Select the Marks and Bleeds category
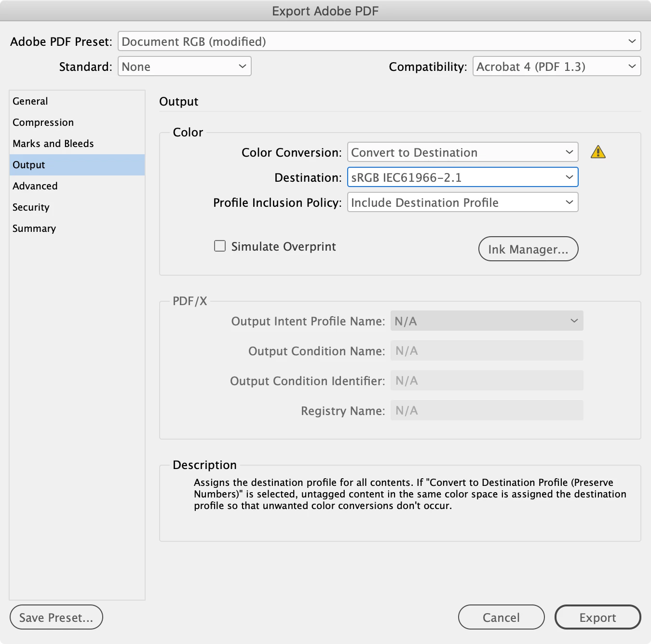The image size is (651, 644). 77,144
